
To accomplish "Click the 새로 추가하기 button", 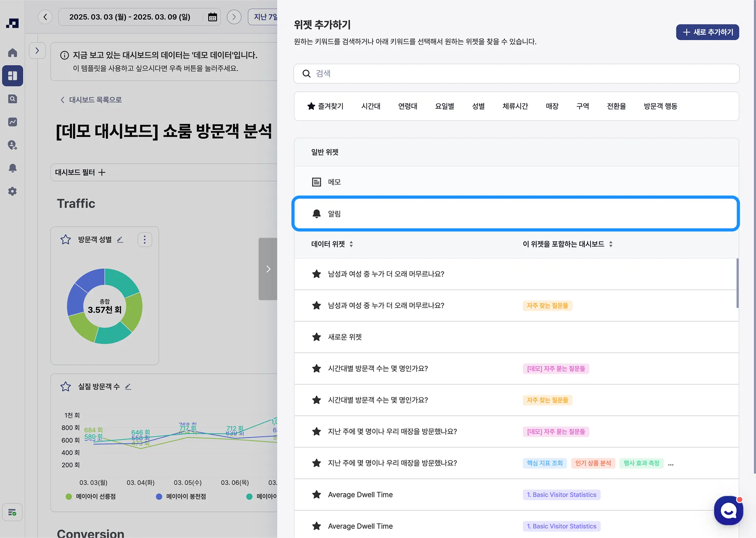I will click(x=707, y=32).
